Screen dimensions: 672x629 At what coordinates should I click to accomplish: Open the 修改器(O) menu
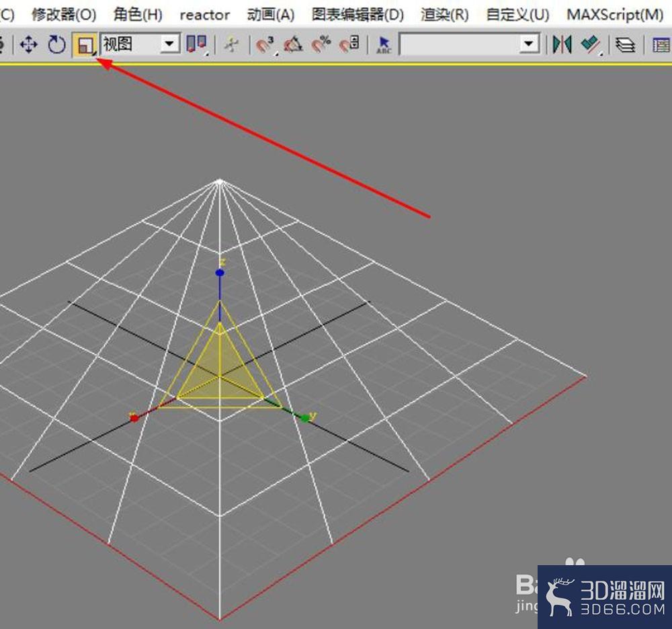(x=64, y=15)
